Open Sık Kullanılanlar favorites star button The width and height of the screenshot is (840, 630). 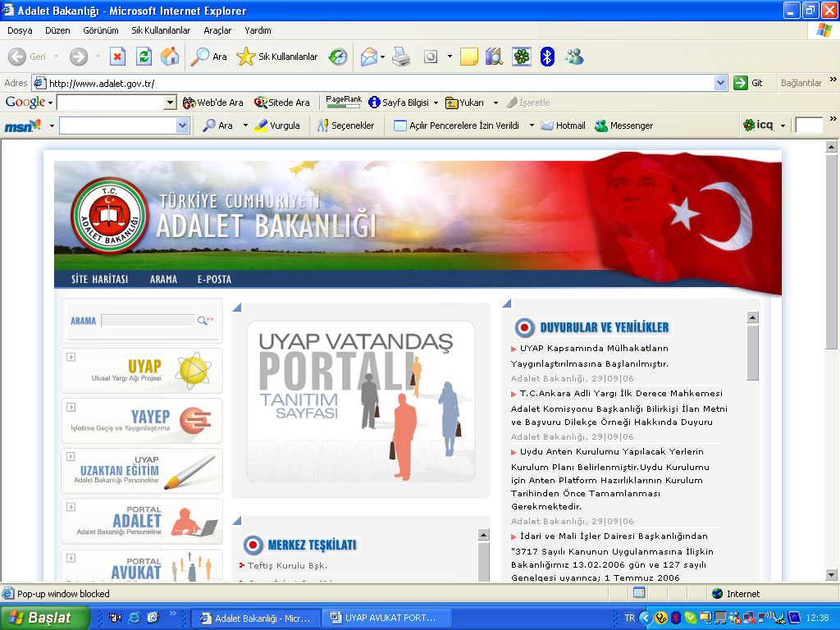pyautogui.click(x=277, y=57)
